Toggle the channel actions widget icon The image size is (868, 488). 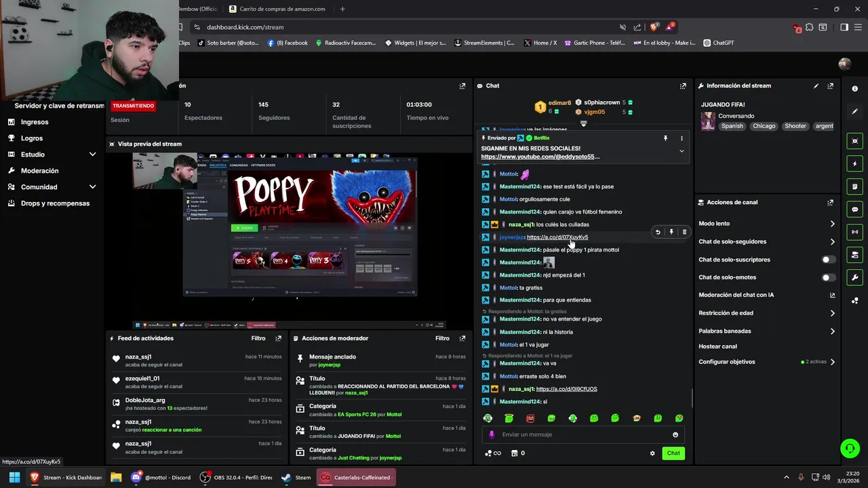(854, 255)
